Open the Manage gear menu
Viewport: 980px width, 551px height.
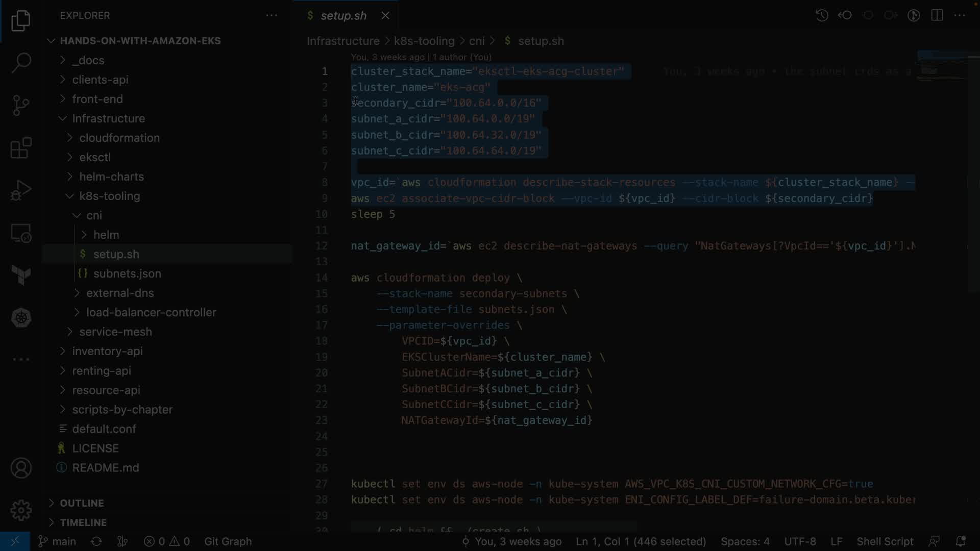21,510
